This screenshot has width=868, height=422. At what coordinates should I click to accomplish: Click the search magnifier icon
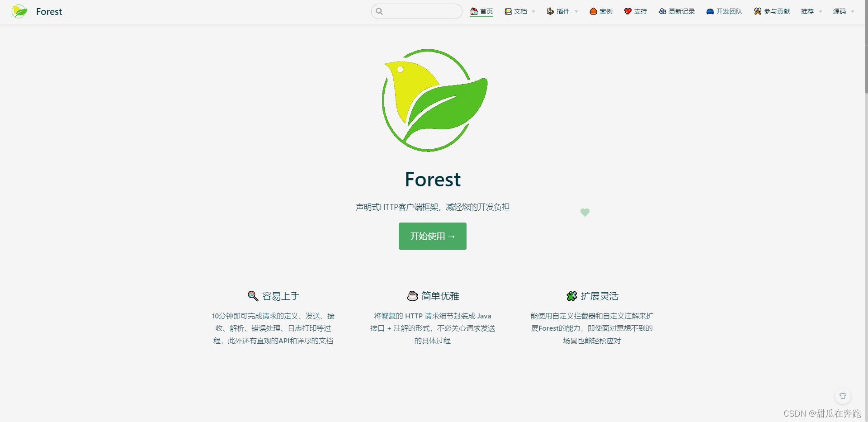coord(380,11)
